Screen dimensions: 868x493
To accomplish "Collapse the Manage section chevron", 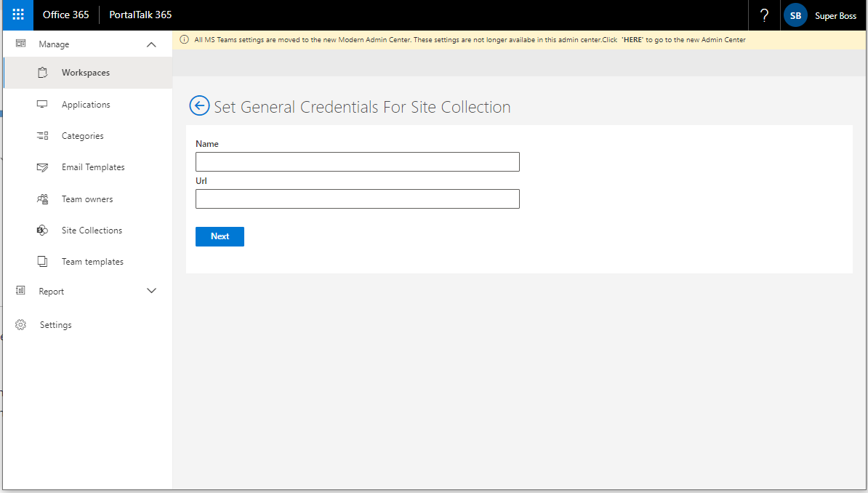I will tap(151, 44).
